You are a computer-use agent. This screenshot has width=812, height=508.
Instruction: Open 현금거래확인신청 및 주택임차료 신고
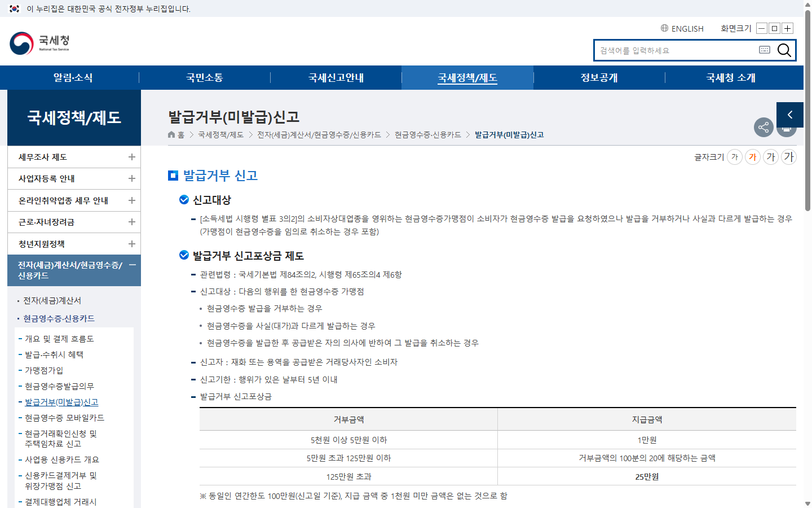tap(61, 439)
